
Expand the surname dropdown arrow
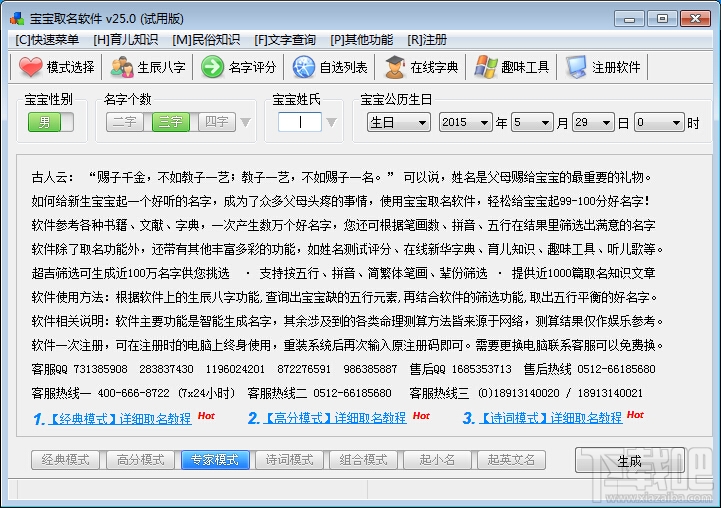click(331, 122)
